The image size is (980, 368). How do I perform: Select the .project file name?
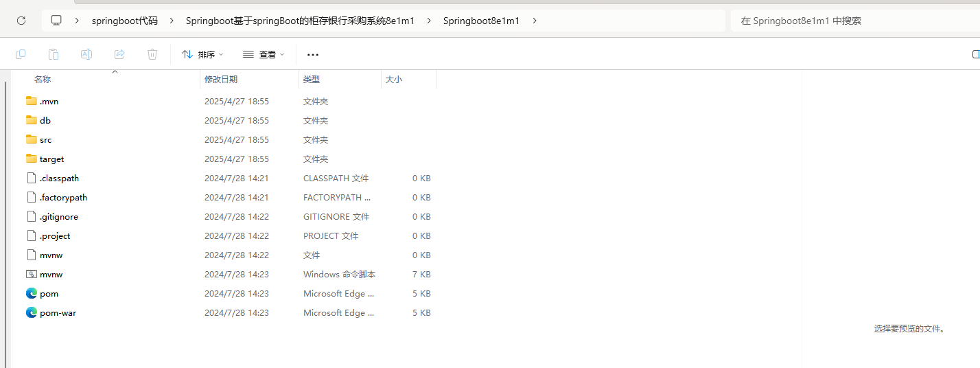tap(55, 235)
